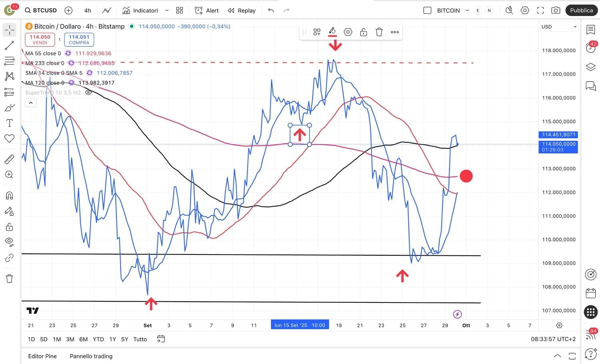Open quick search in the top bar

pyautogui.click(x=509, y=10)
